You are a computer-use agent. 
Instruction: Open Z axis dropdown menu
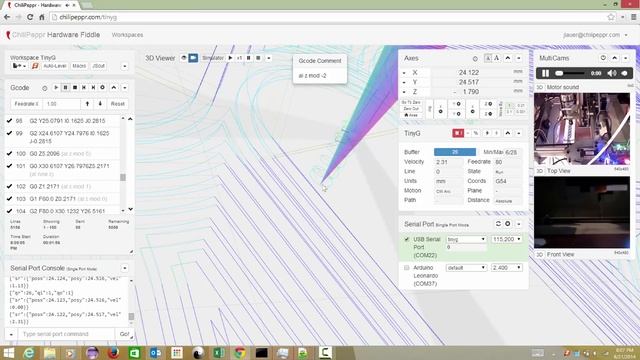click(x=404, y=92)
